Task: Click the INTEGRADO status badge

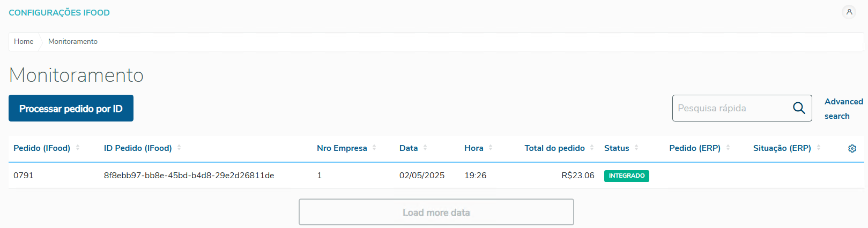Action: coord(626,176)
